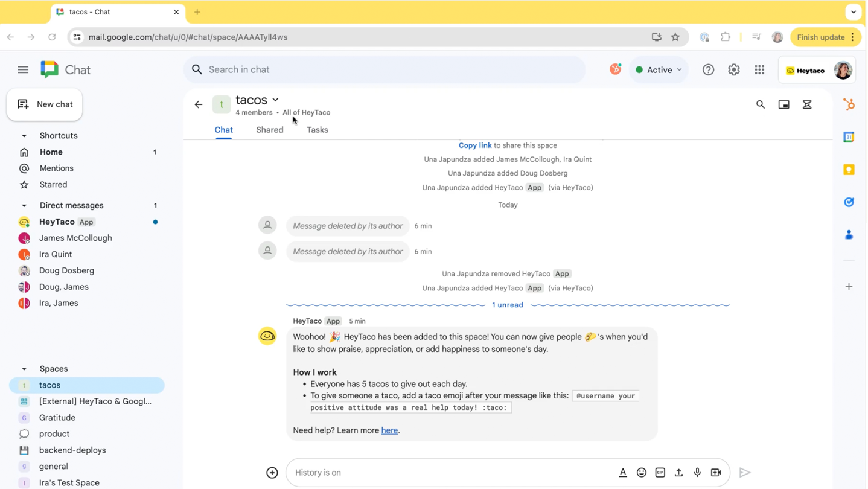Open the emoji picker in composer

click(642, 473)
